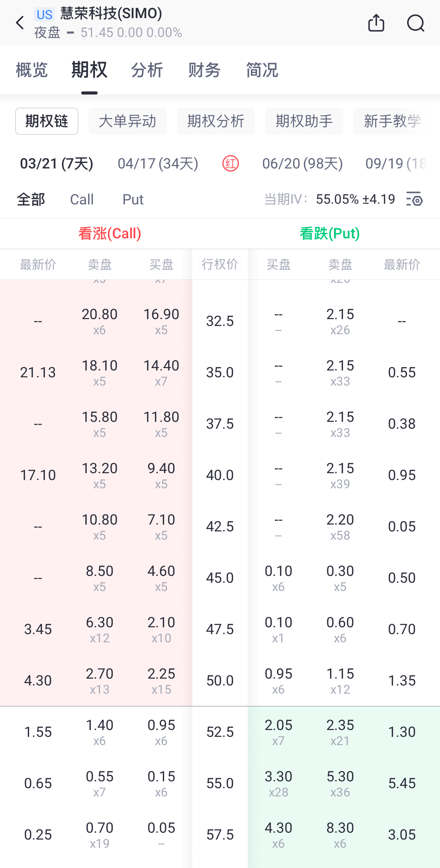Tap the red 红 dividend marker icon

pos(230,163)
